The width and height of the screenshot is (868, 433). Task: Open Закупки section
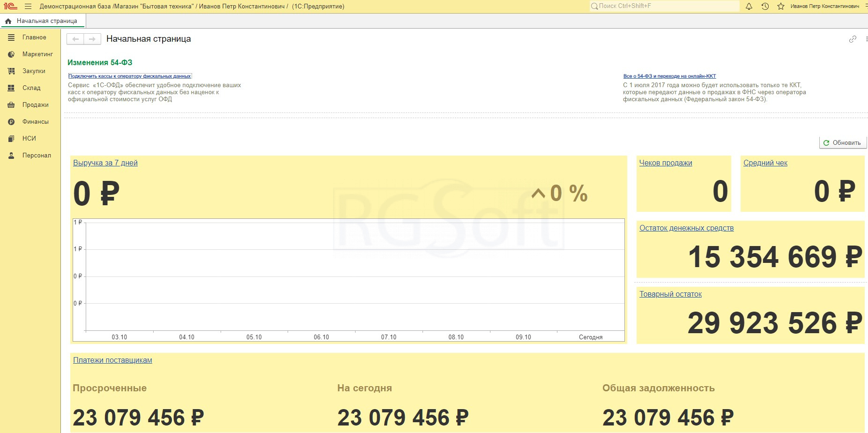pos(34,71)
